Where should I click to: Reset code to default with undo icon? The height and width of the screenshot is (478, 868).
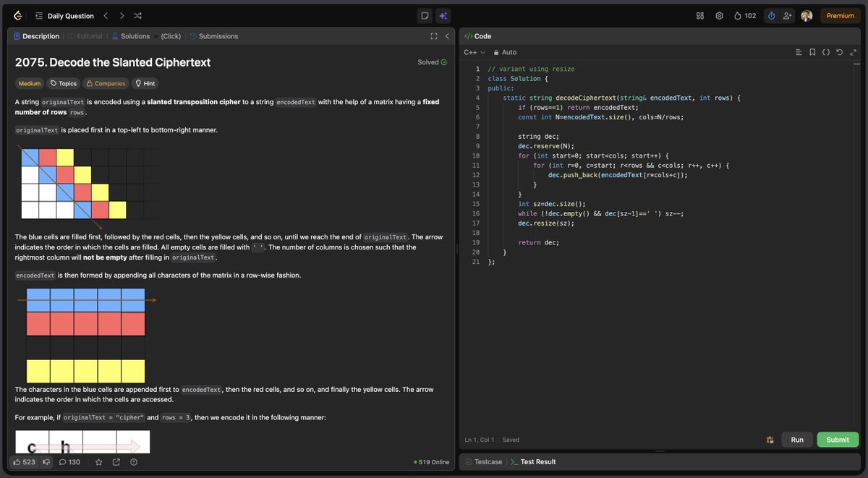(x=839, y=52)
